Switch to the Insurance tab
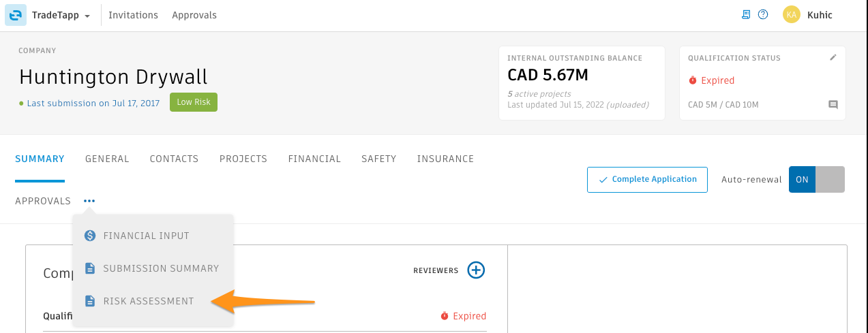Image resolution: width=868 pixels, height=333 pixels. click(x=445, y=159)
